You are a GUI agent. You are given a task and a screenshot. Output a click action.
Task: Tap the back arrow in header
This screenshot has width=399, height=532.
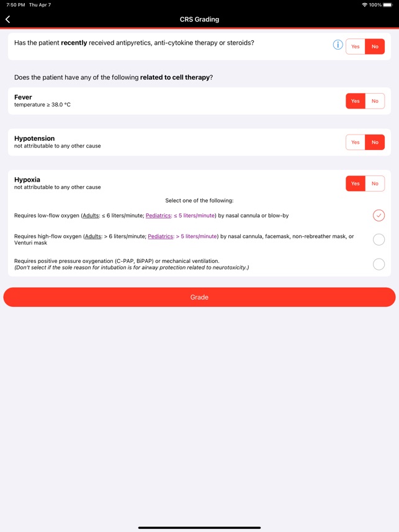point(8,19)
